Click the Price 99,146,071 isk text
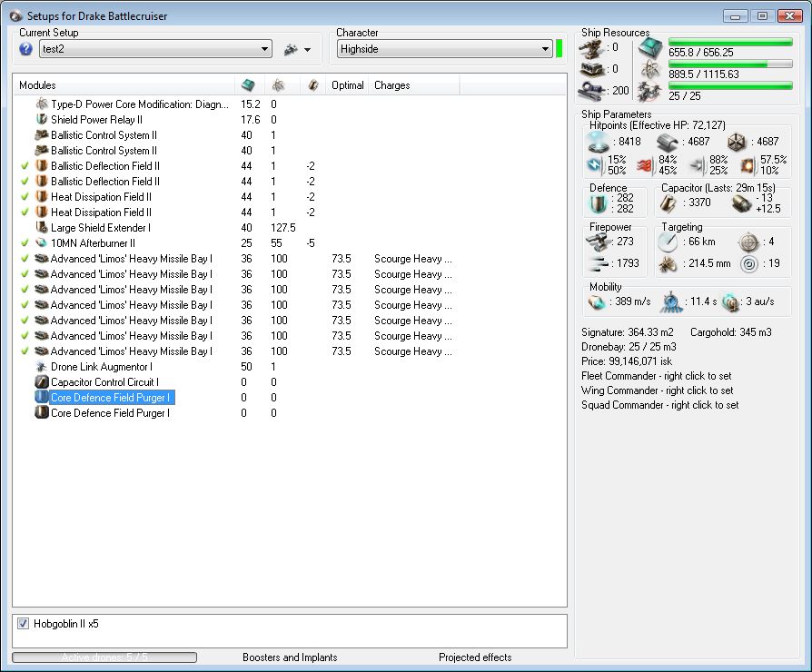The height and width of the screenshot is (672, 812). point(627,361)
